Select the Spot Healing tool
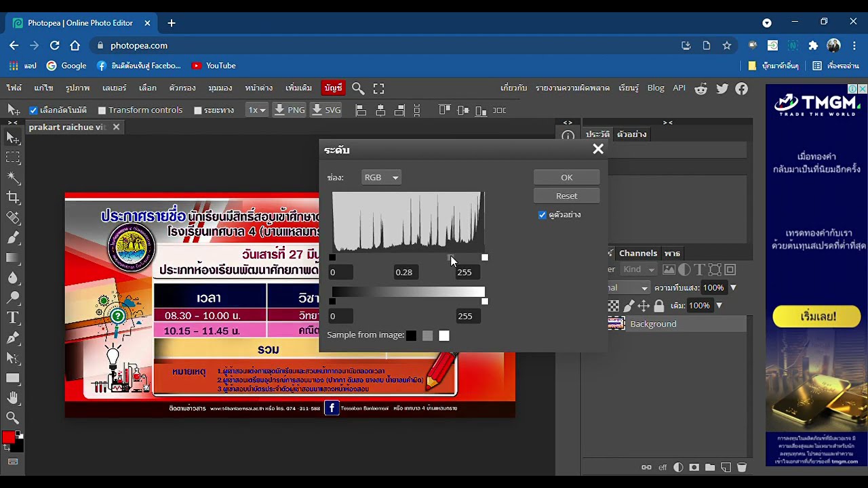The width and height of the screenshot is (868, 488). (x=13, y=218)
